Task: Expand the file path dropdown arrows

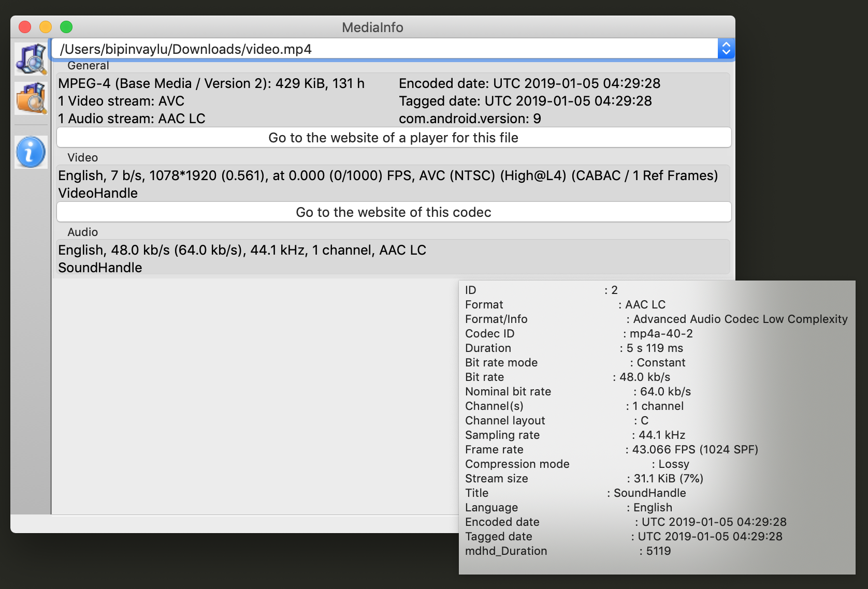Action: (x=726, y=49)
